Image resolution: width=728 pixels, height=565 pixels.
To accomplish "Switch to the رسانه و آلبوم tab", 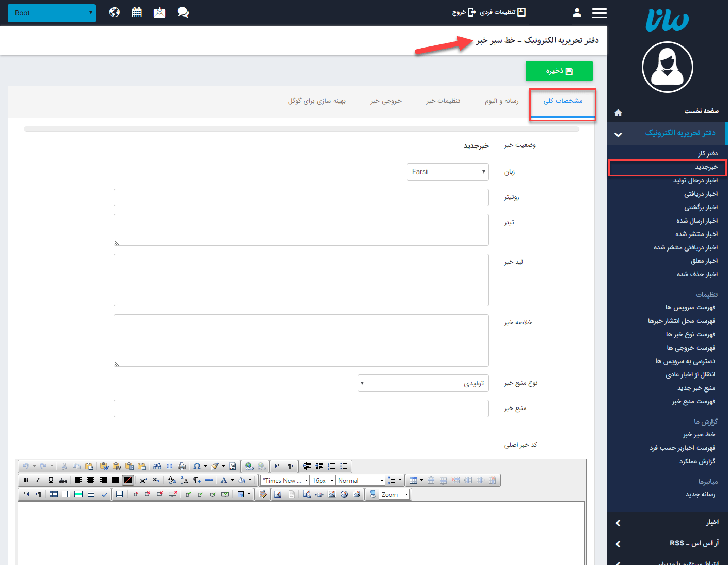I will pyautogui.click(x=501, y=101).
